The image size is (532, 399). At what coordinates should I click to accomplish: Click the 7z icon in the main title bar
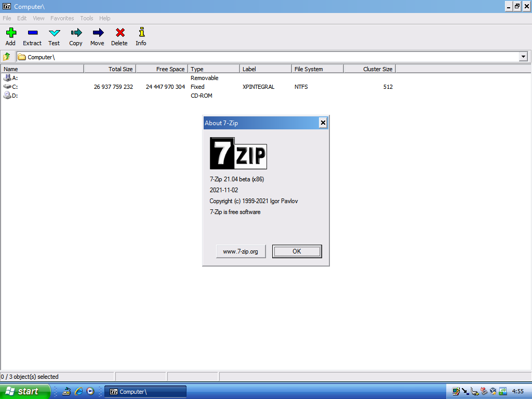(x=7, y=6)
